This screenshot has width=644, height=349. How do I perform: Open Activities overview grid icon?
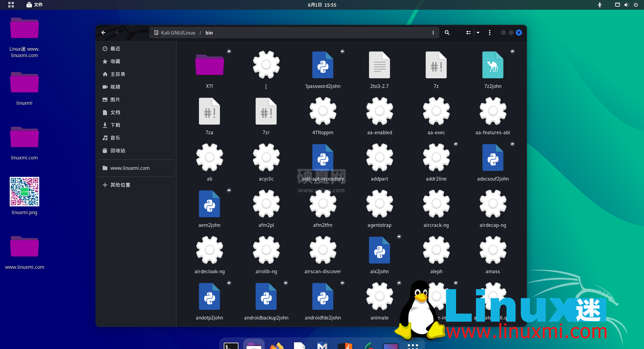pyautogui.click(x=11, y=5)
